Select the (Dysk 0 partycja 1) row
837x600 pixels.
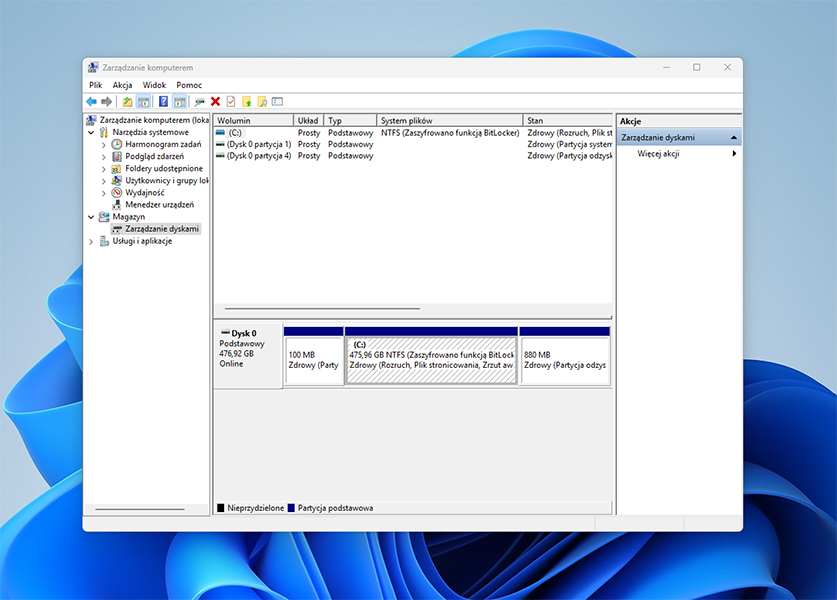point(413,145)
